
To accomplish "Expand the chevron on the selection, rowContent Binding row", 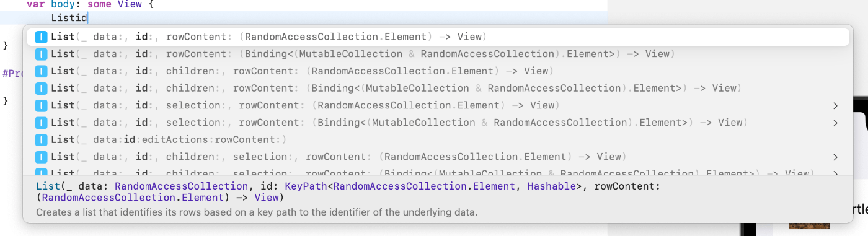I will coord(836,123).
